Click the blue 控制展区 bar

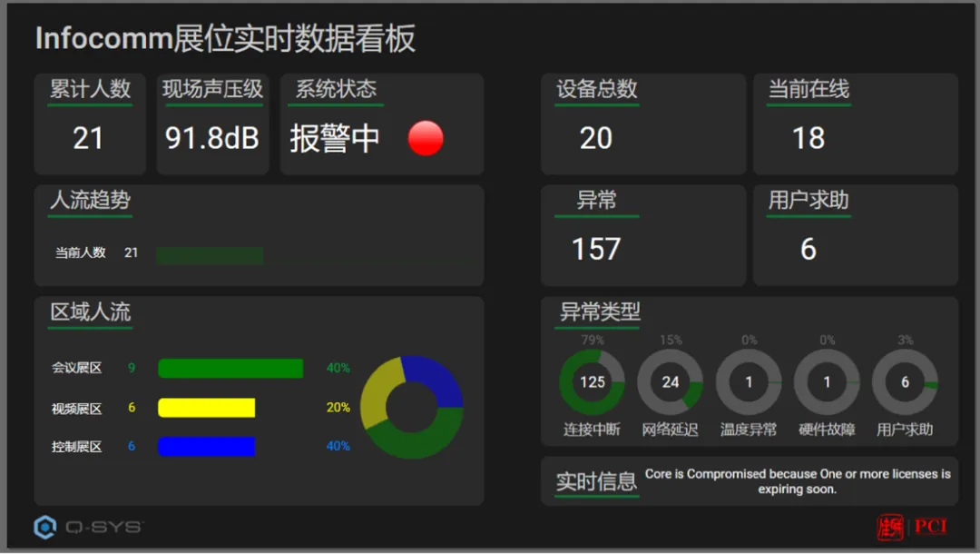(x=206, y=447)
